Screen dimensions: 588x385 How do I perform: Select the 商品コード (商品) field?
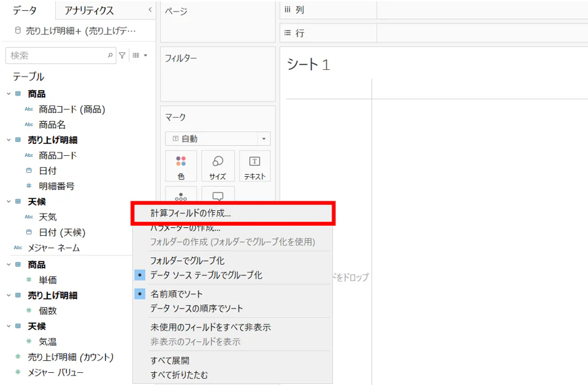pos(72,110)
